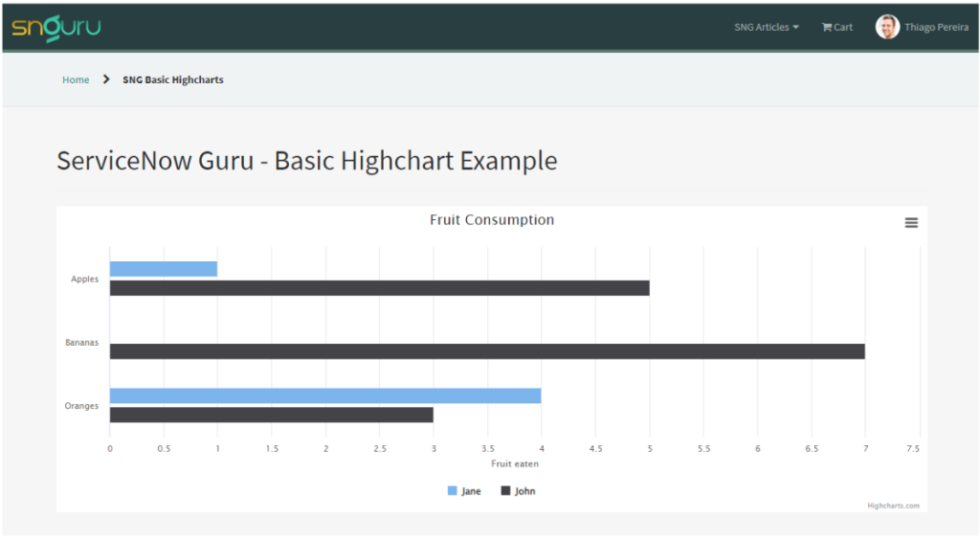Click the SNG Articles caret arrow
The image size is (980, 540).
796,27
